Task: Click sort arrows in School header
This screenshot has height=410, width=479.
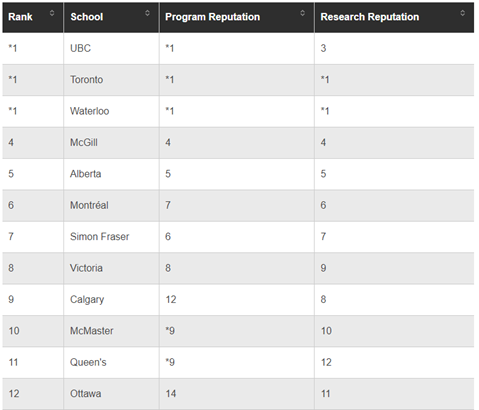Action: coord(147,13)
